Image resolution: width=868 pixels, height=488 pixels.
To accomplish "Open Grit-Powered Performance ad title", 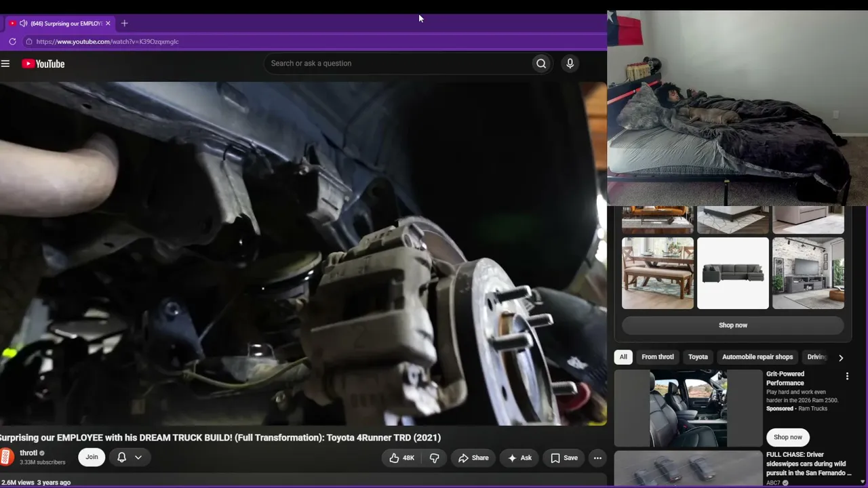I will (785, 378).
